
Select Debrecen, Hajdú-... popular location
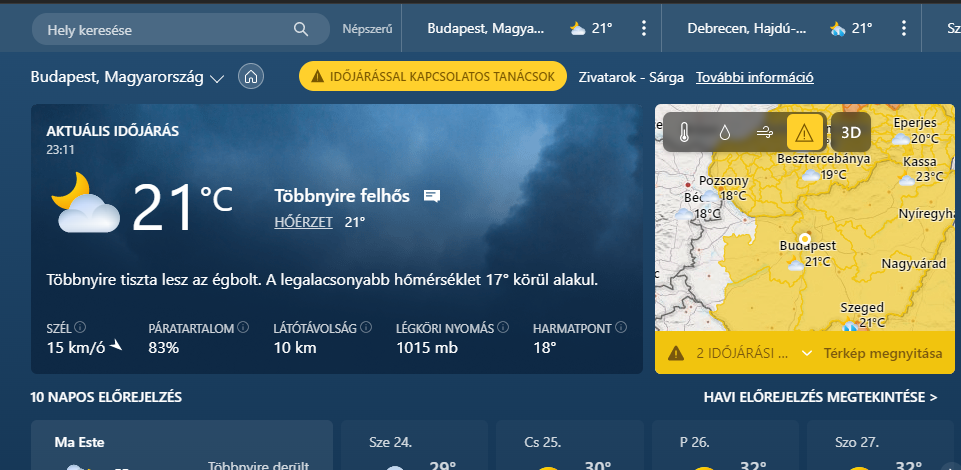(746, 28)
